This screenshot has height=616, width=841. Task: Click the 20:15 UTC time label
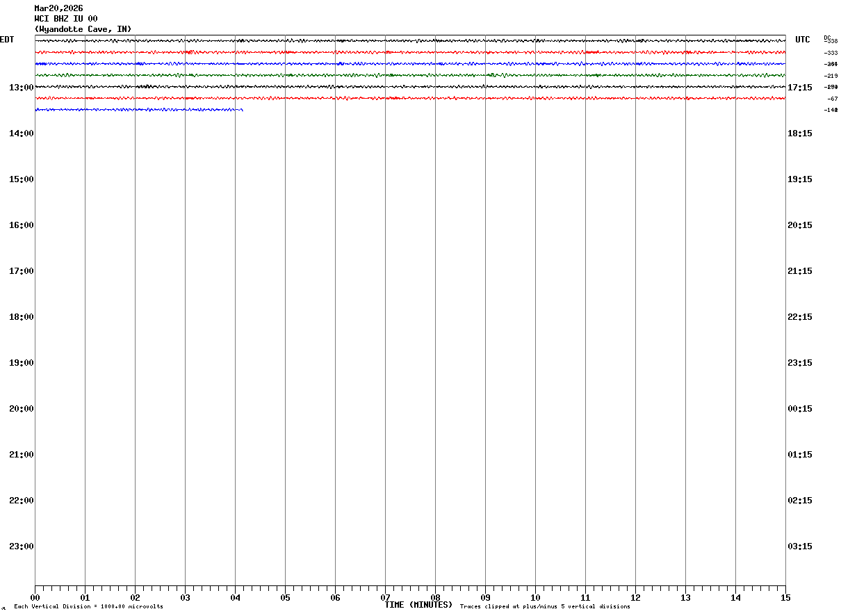coord(800,225)
